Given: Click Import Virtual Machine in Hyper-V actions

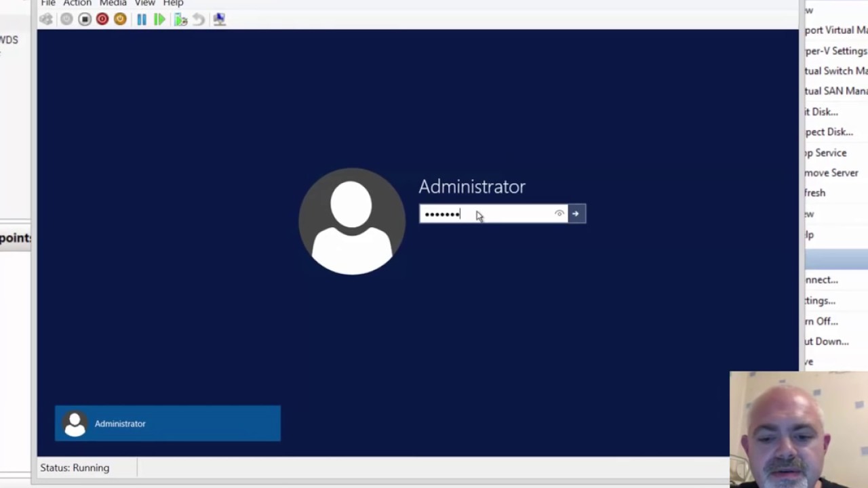Looking at the screenshot, I should pos(836,30).
